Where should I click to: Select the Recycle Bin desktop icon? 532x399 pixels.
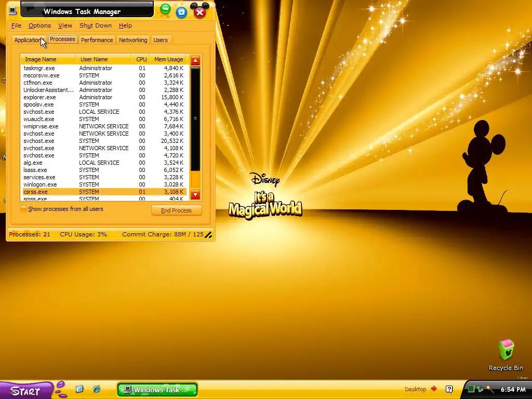506,355
